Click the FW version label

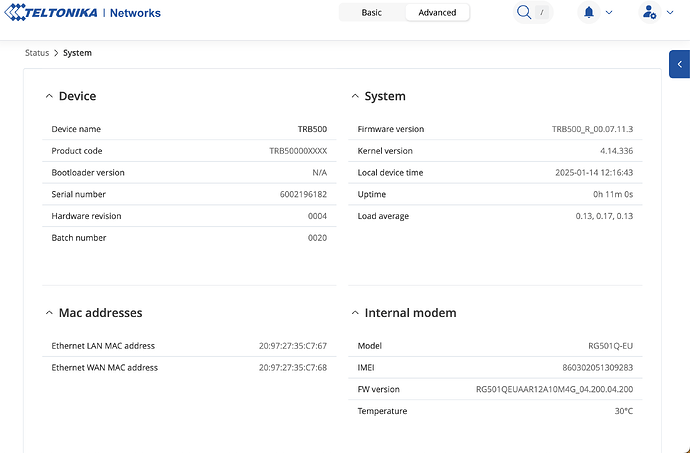(378, 389)
